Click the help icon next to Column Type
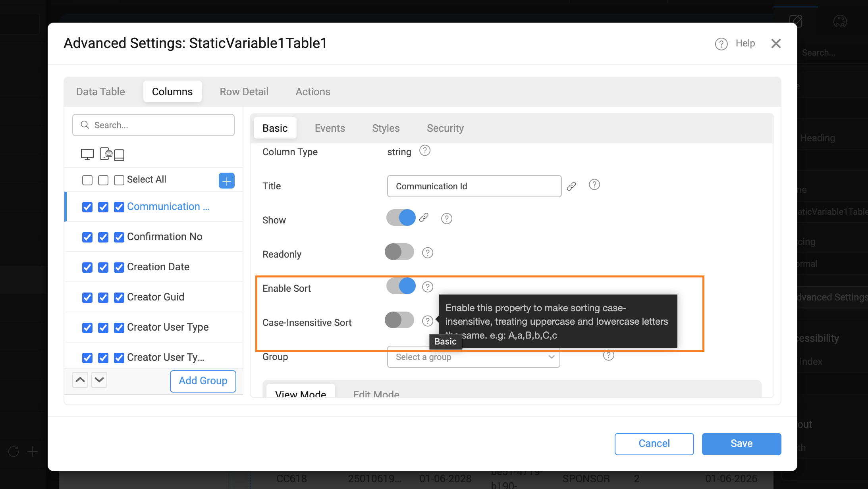 (x=425, y=151)
